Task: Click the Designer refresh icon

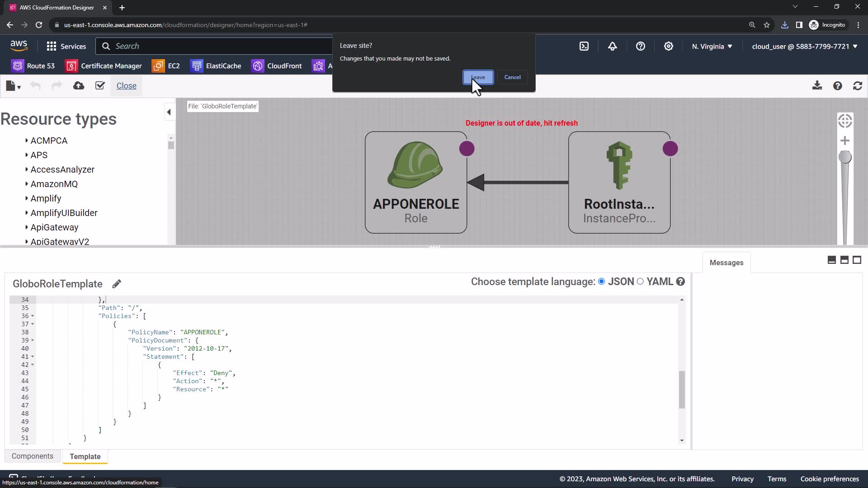Action: pos(858,86)
